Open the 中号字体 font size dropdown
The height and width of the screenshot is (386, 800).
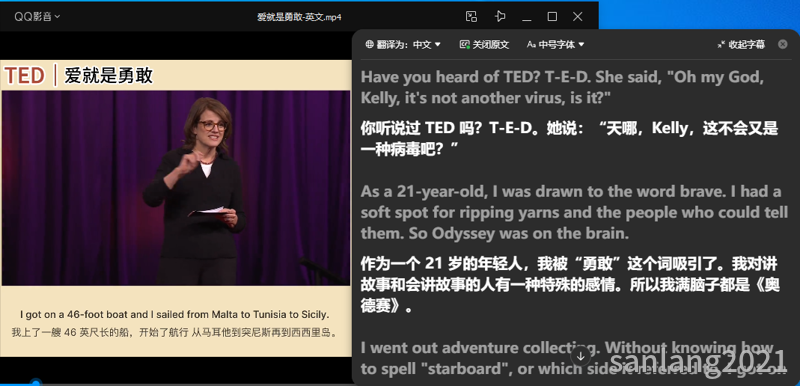pos(556,45)
